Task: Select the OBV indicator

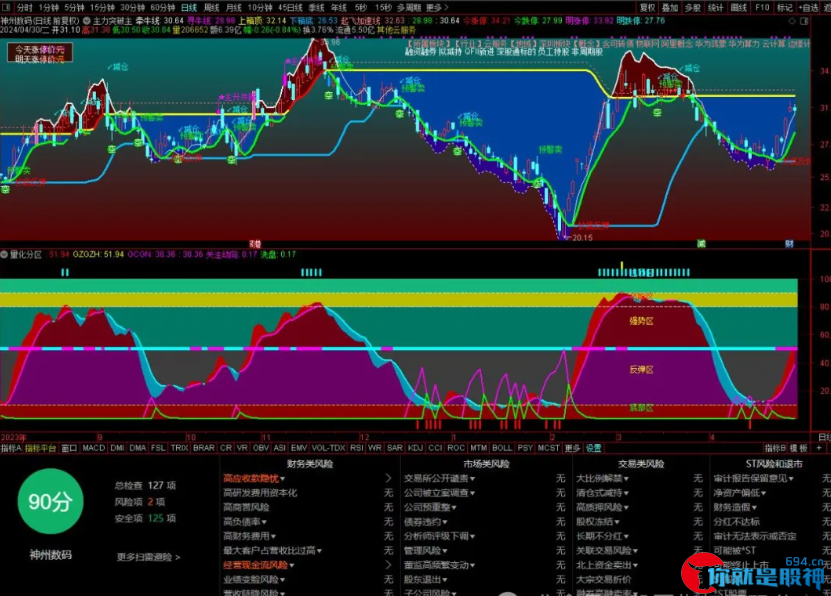Action: (x=261, y=448)
